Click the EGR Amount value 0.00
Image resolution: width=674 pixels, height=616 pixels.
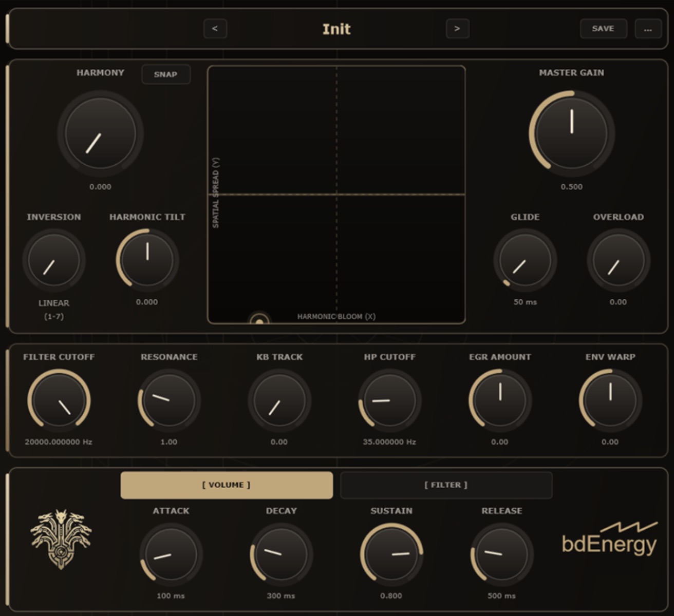499,442
